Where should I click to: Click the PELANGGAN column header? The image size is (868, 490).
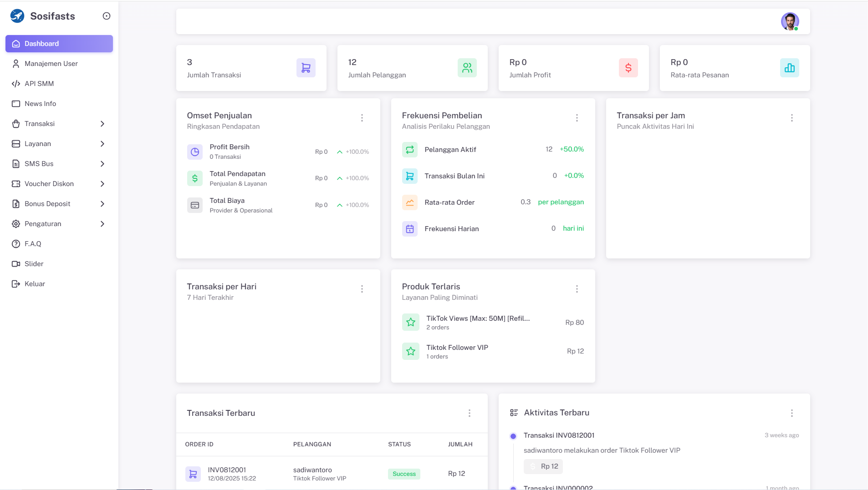312,445
